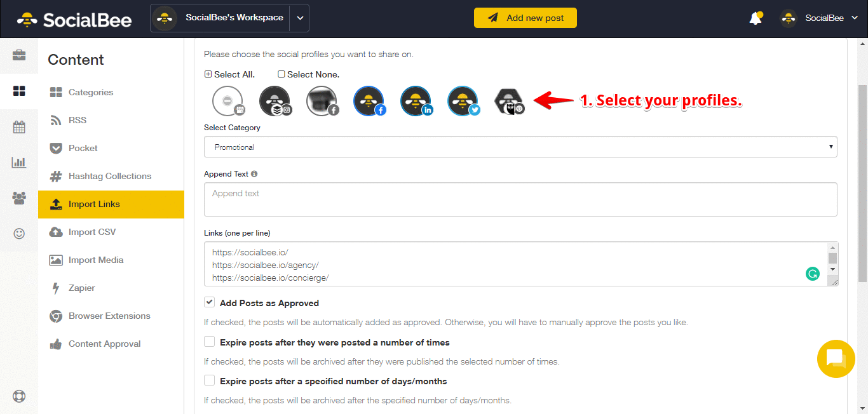Click the Links textarea scroll down arrow
Image resolution: width=868 pixels, height=416 pixels.
(x=832, y=269)
